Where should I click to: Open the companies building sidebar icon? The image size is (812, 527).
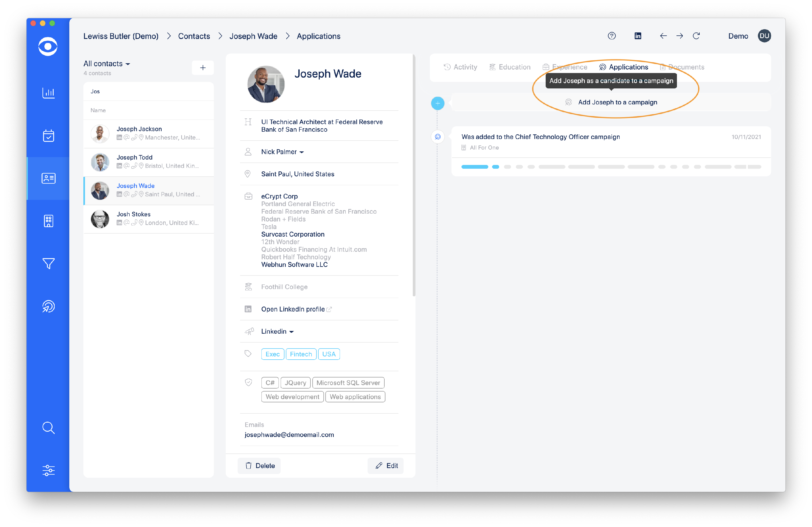(48, 221)
